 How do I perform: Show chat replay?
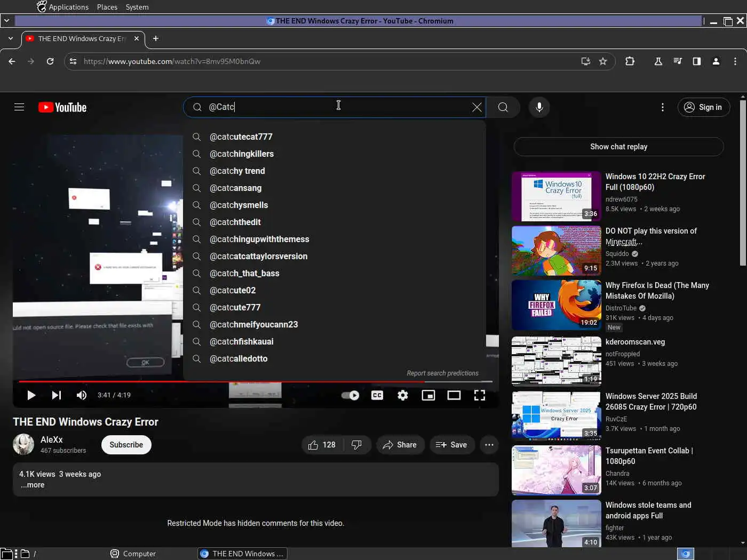coord(618,147)
